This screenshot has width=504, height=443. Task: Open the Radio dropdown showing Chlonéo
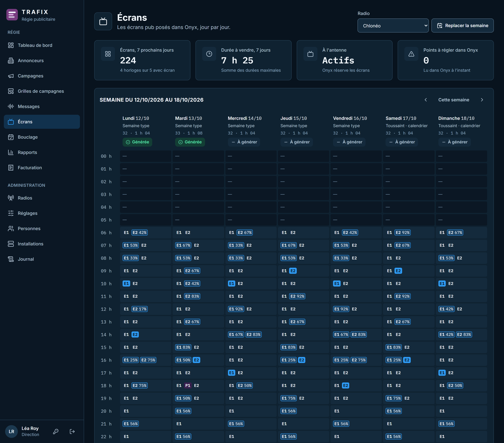(393, 26)
